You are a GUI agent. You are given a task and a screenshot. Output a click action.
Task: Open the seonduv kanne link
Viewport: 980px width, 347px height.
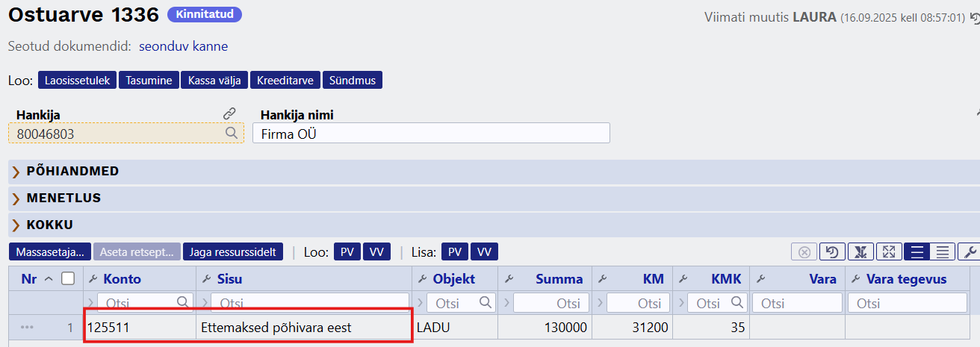[183, 46]
